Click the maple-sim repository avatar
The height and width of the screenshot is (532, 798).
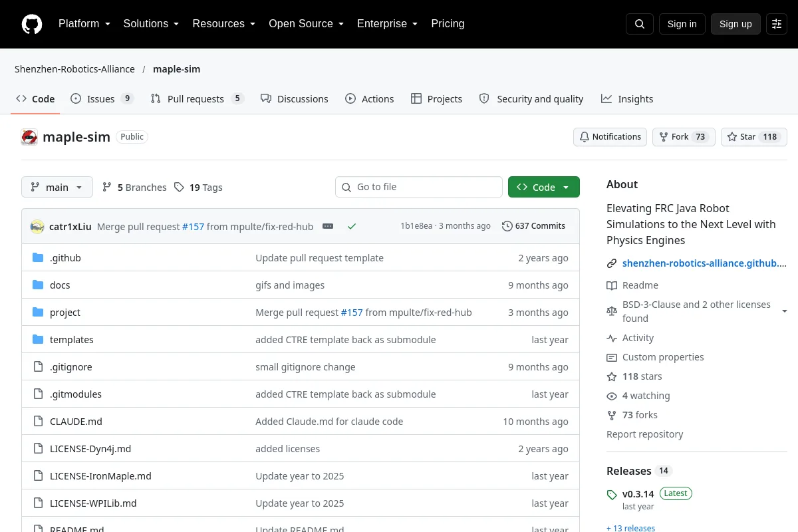tap(29, 137)
